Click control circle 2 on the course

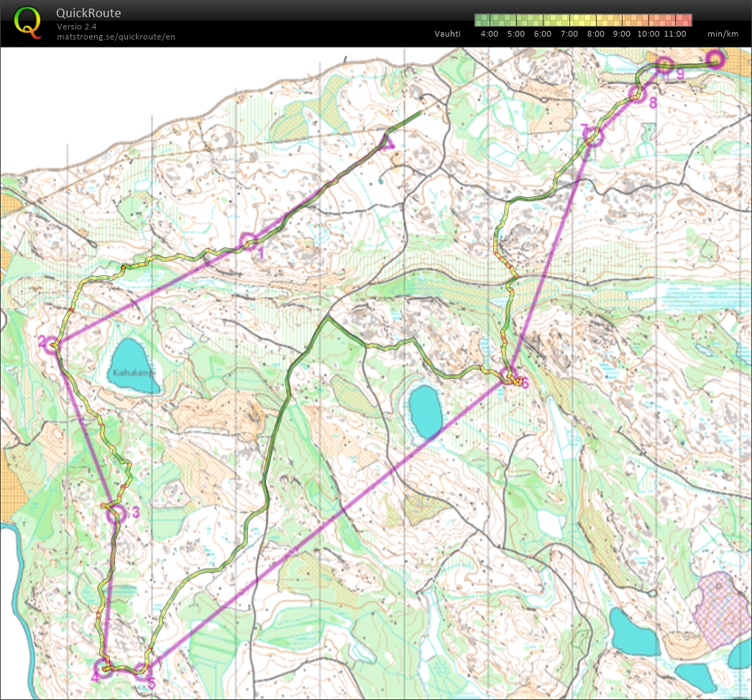pos(52,346)
